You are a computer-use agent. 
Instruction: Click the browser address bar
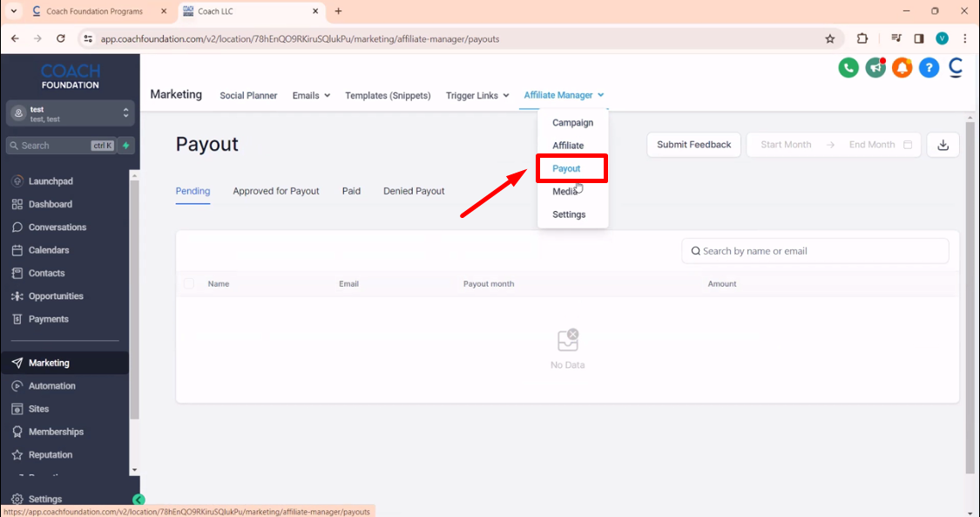coord(459,38)
